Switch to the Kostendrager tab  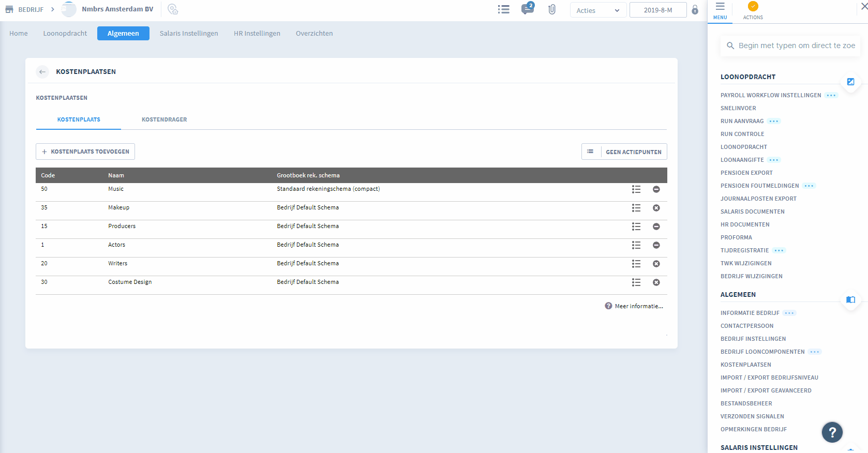(x=164, y=119)
